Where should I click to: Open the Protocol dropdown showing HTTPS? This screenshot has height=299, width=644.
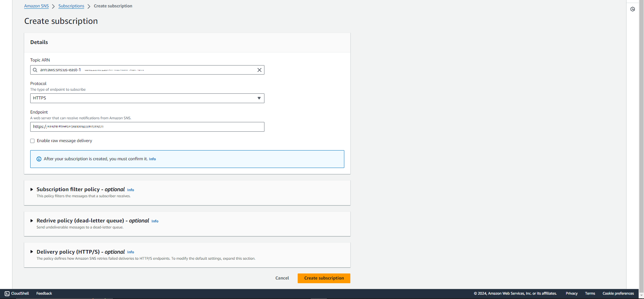click(x=147, y=98)
